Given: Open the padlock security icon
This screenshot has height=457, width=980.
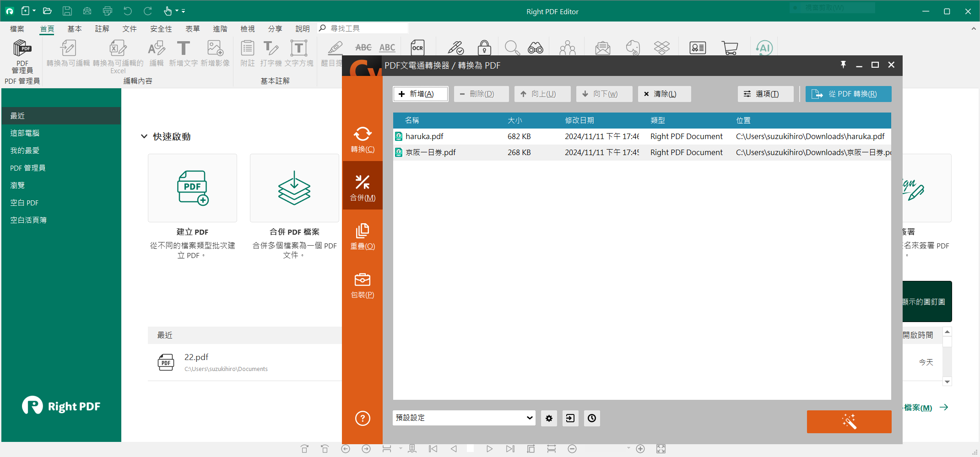Looking at the screenshot, I should pyautogui.click(x=484, y=48).
